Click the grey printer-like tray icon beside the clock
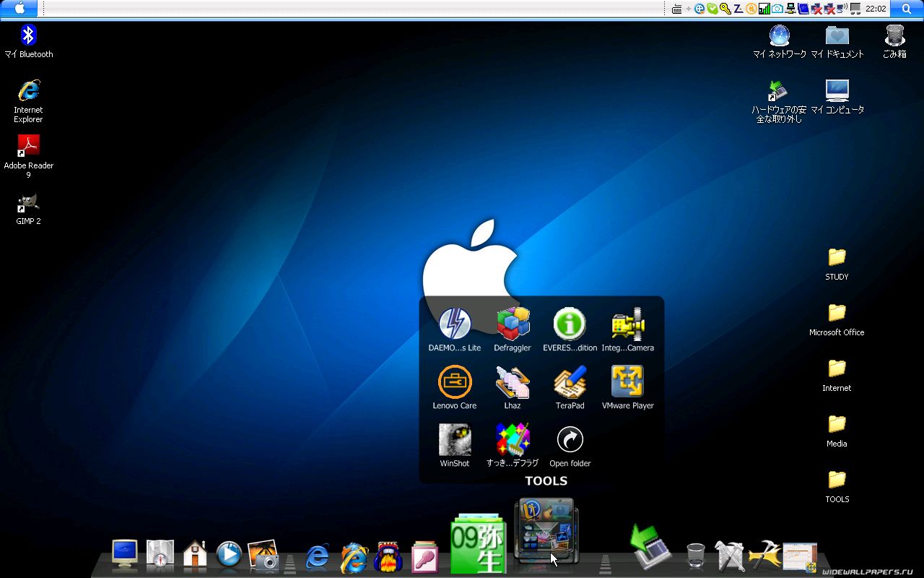This screenshot has width=924, height=578. pyautogui.click(x=856, y=9)
